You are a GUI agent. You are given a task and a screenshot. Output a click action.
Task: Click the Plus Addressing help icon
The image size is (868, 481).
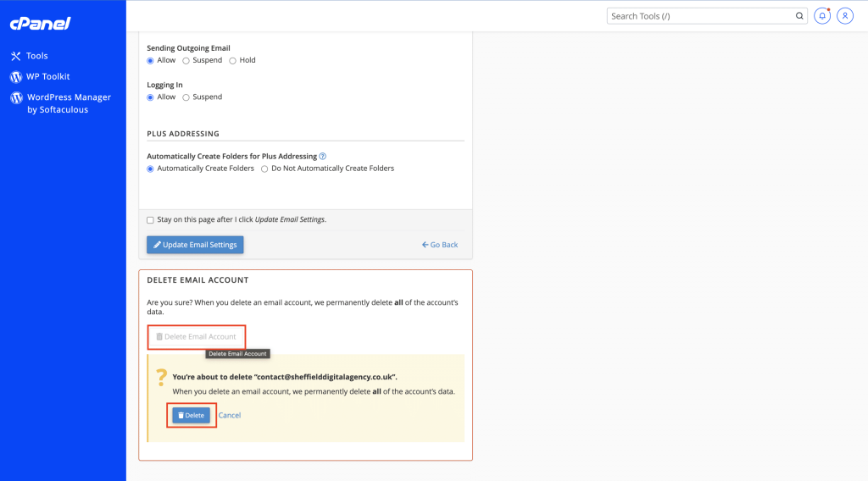[323, 157]
